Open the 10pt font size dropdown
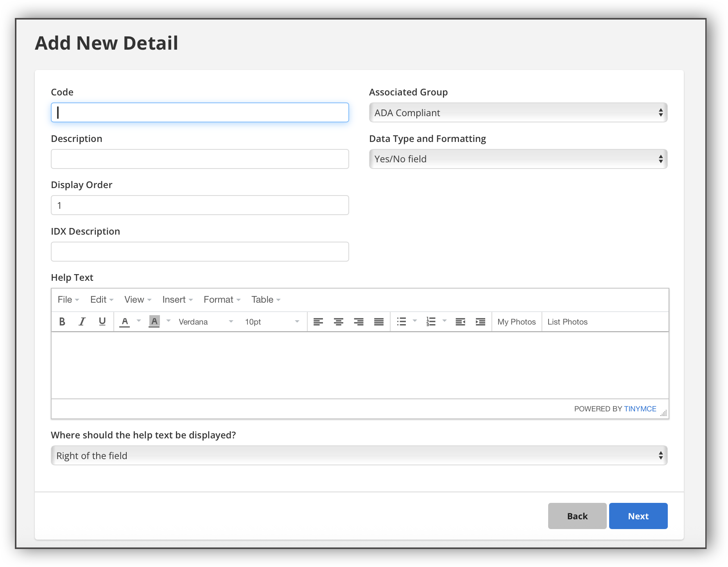The width and height of the screenshot is (728, 567). point(272,322)
